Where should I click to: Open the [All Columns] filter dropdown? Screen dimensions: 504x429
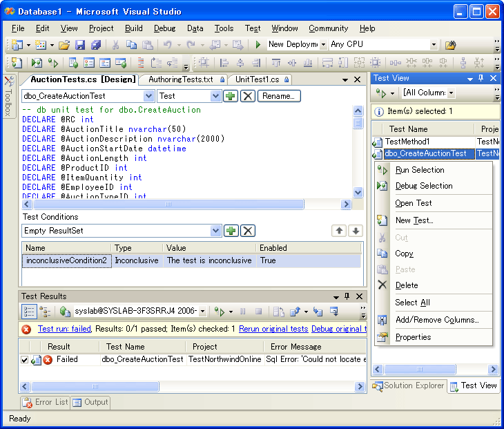(x=451, y=93)
